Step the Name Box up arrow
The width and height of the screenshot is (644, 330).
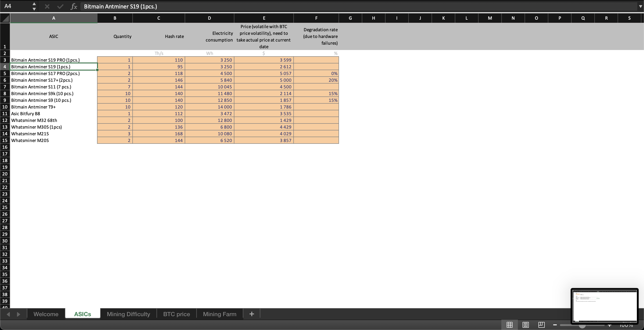(34, 4)
